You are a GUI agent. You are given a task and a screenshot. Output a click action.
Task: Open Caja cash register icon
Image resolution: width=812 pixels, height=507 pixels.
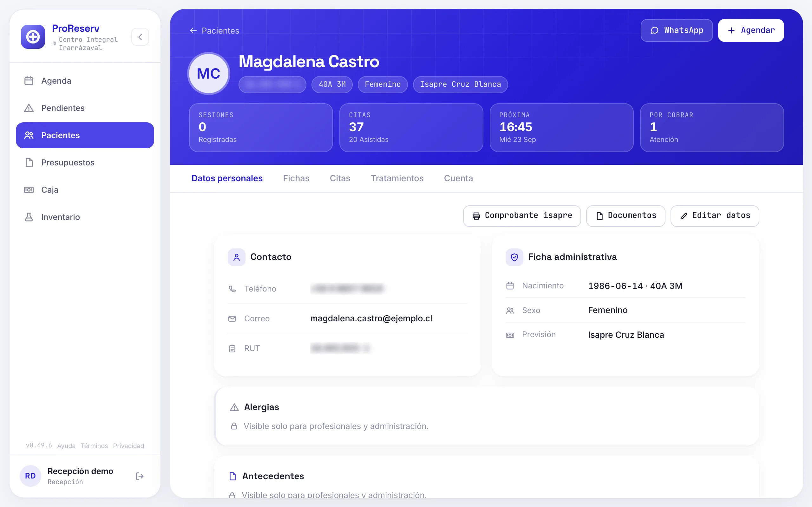(x=29, y=190)
